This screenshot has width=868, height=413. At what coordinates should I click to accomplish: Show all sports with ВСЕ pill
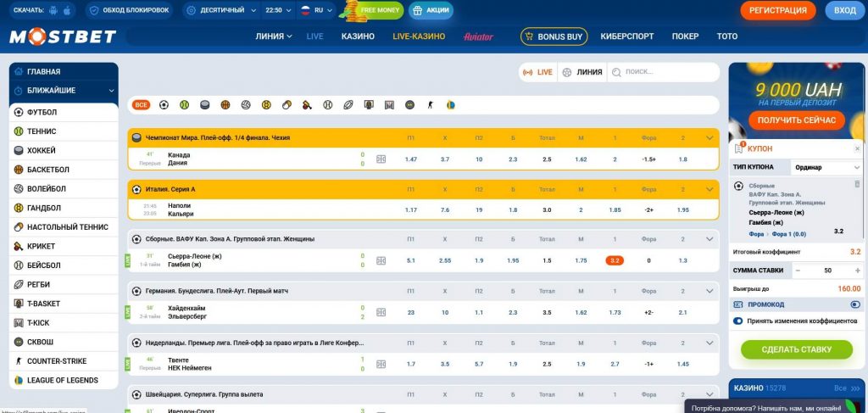pos(142,104)
